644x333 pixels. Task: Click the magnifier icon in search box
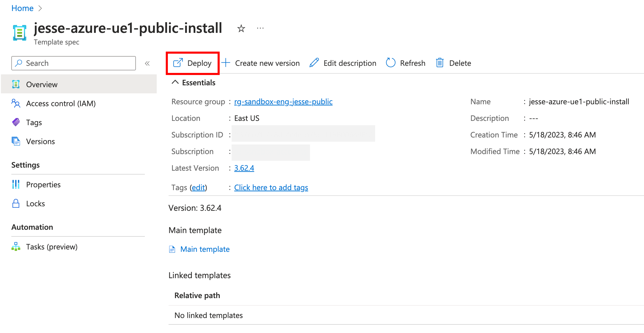point(19,63)
